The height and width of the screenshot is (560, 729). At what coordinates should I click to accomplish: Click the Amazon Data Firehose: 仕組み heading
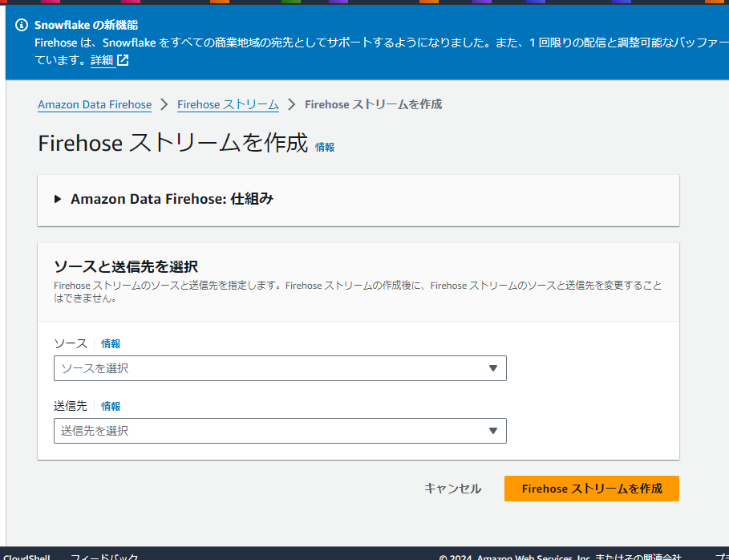pos(172,199)
